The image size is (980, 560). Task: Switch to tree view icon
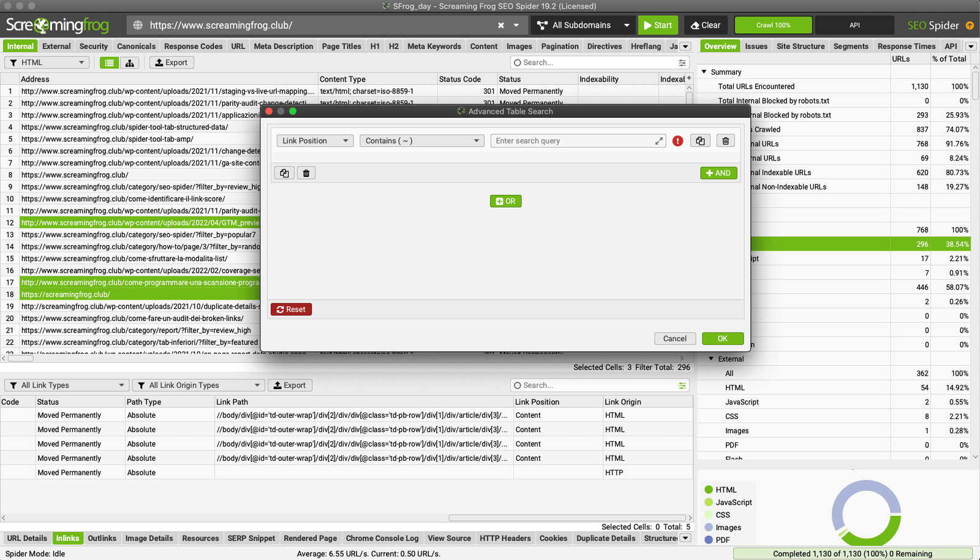coord(129,62)
